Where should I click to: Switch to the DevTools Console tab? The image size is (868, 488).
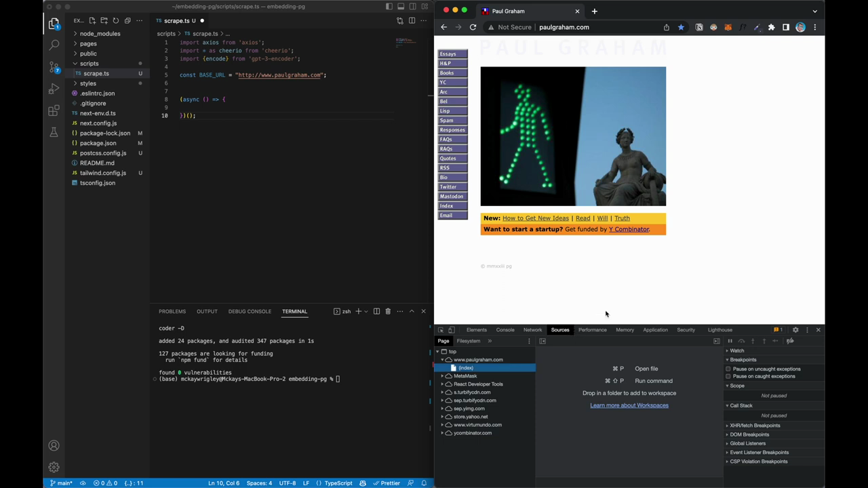pos(505,330)
